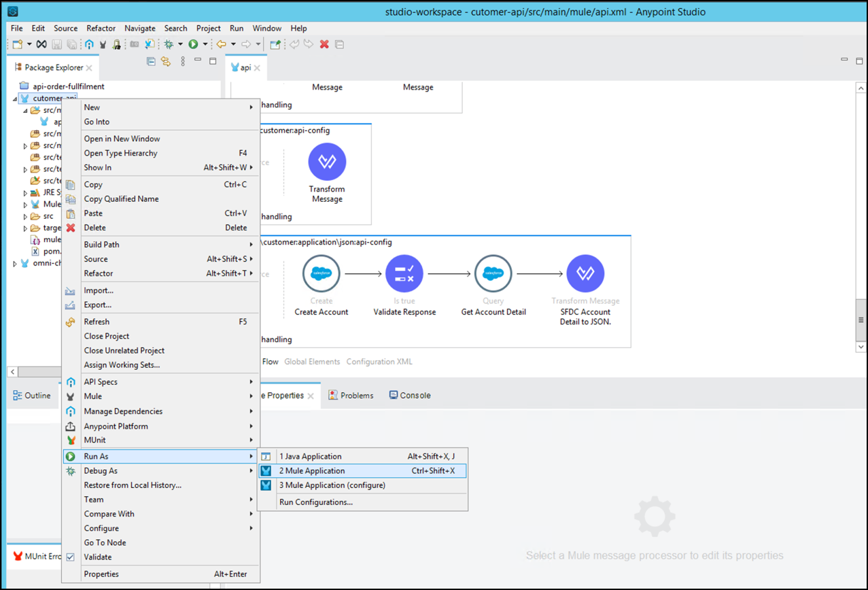Viewport: 868px width, 590px height.
Task: Select the Get Account Detail Salesforce icon
Action: point(493,273)
